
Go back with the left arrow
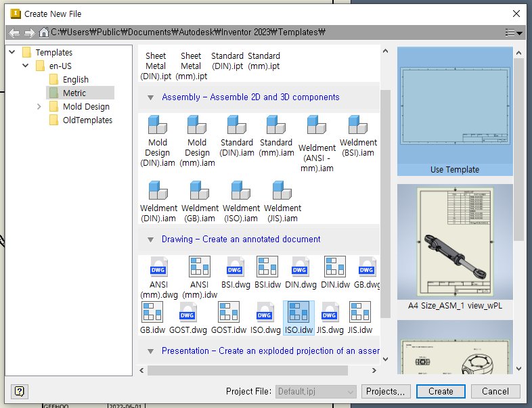14,32
